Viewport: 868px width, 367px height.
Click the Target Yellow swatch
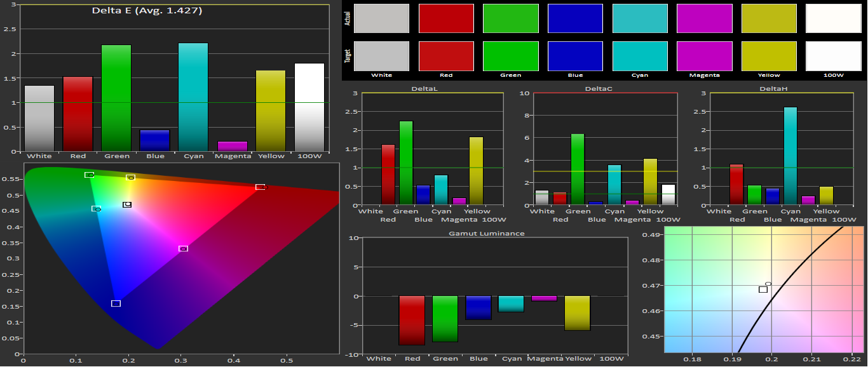coord(769,56)
